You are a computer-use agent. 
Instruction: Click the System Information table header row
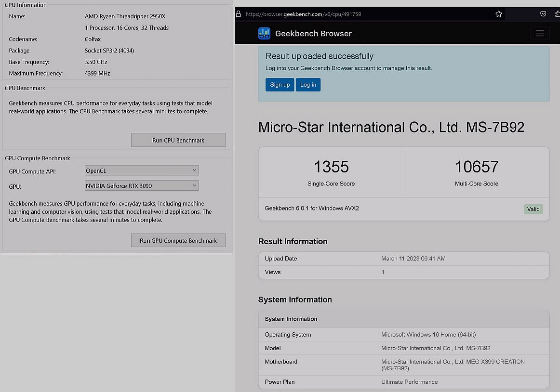click(x=403, y=319)
